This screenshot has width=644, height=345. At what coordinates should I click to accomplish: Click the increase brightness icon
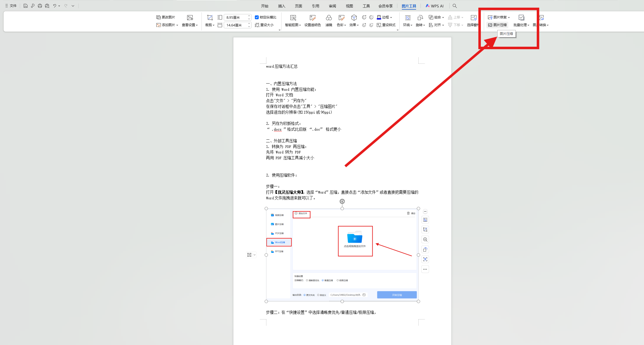(x=364, y=25)
